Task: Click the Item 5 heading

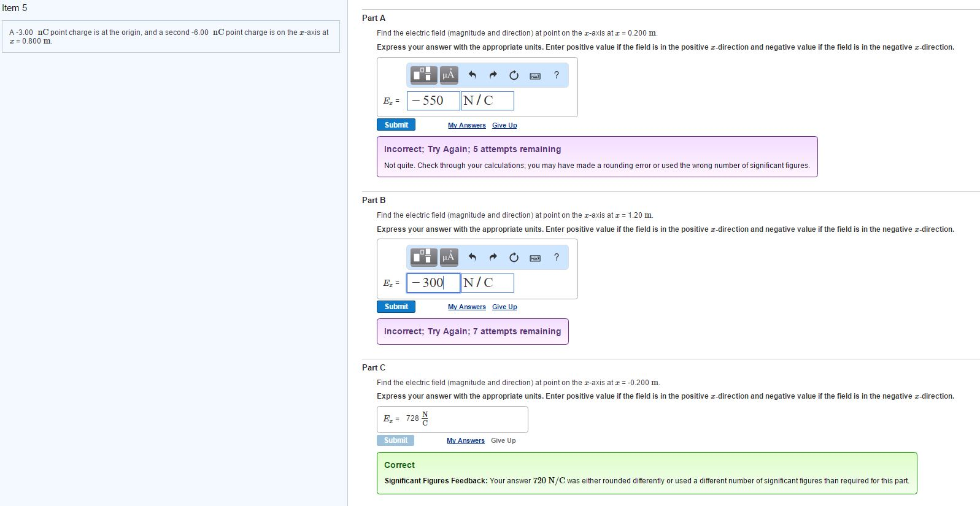Action: (15, 8)
